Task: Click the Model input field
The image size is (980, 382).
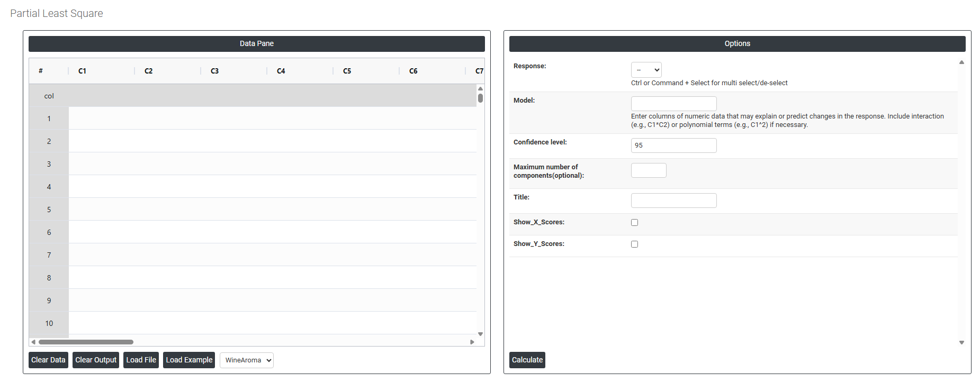Action: coord(673,104)
